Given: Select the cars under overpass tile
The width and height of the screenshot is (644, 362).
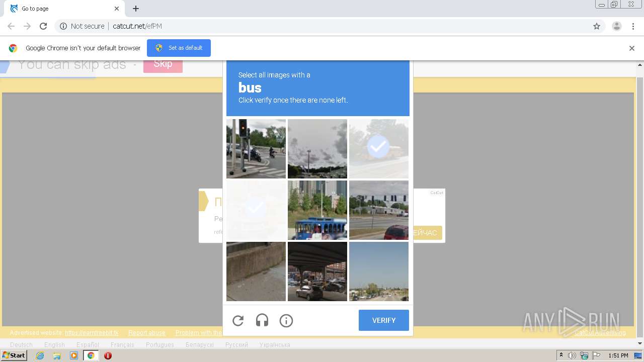Looking at the screenshot, I should coord(317,271).
